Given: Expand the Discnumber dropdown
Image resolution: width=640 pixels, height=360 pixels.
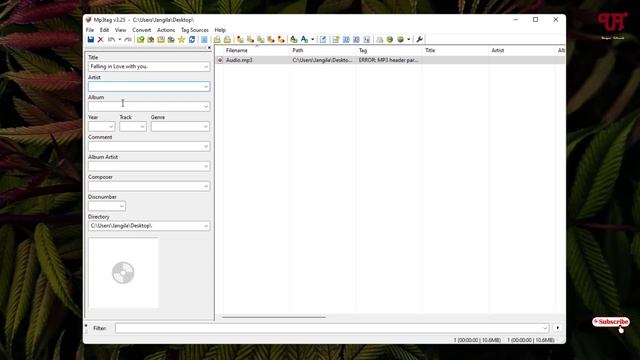Looking at the screenshot, I should click(122, 206).
